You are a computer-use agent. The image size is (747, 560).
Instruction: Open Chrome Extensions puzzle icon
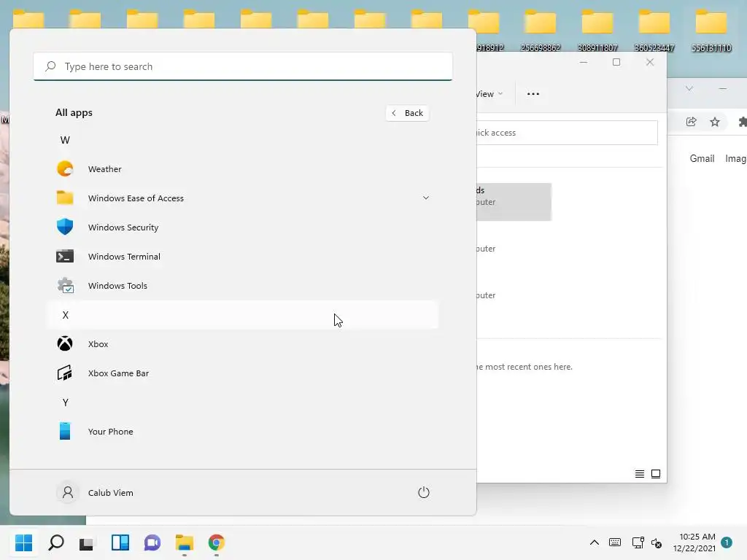click(742, 122)
